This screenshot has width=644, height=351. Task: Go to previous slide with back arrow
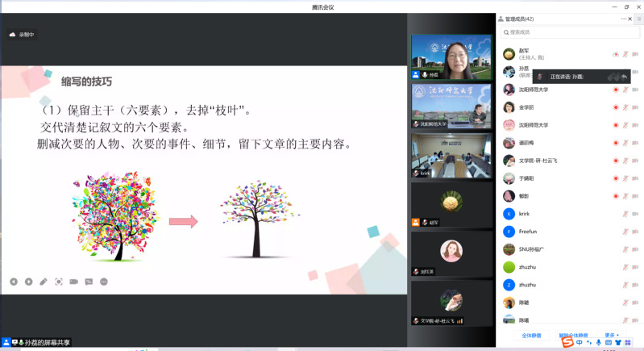click(x=14, y=282)
